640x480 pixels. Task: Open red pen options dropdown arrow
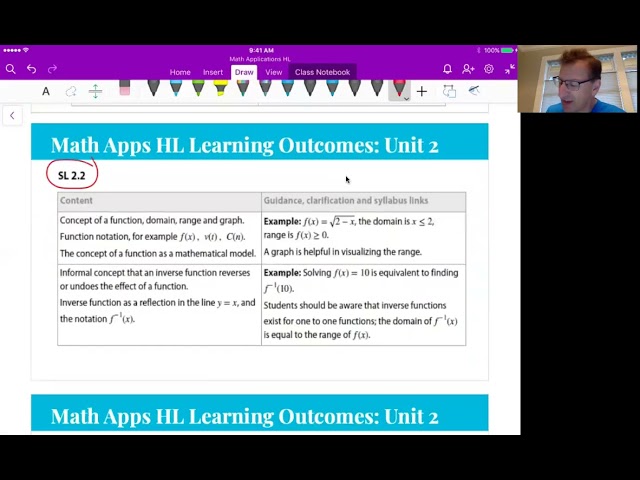(x=406, y=99)
